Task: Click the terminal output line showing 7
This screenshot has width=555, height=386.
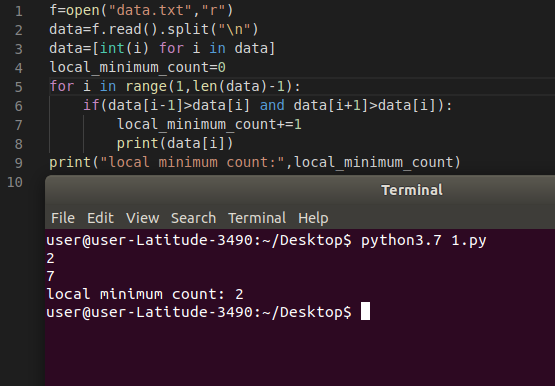Action: point(50,276)
